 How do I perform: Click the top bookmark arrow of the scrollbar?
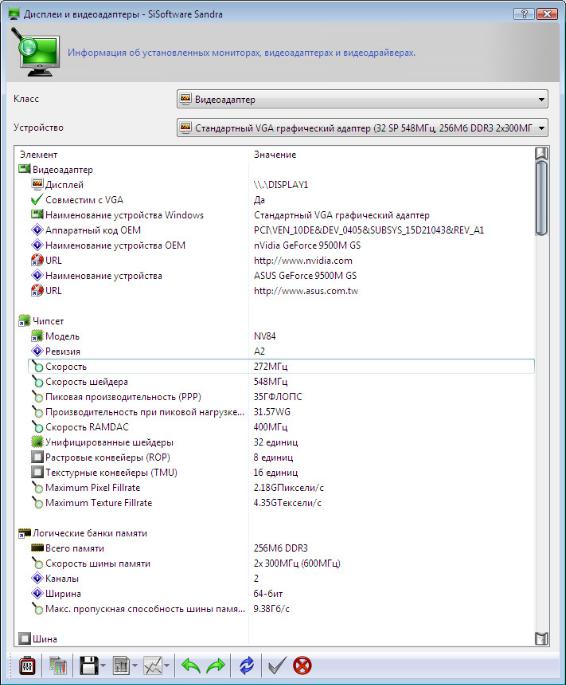542,153
